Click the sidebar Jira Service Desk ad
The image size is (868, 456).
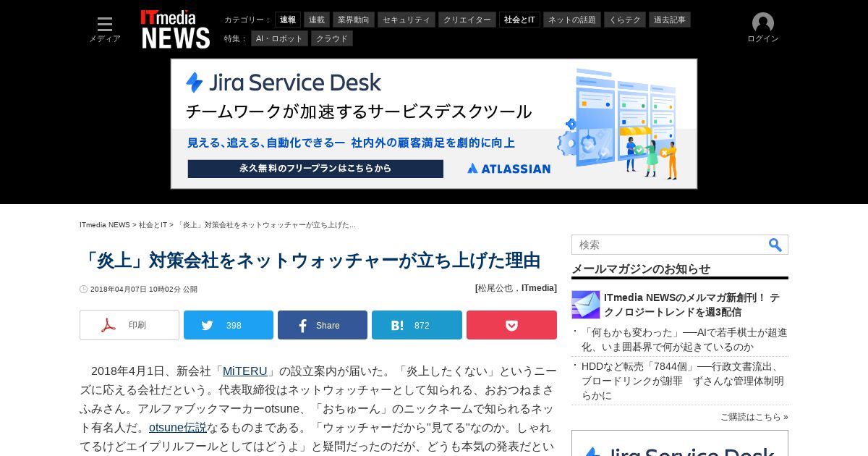pyautogui.click(x=680, y=443)
